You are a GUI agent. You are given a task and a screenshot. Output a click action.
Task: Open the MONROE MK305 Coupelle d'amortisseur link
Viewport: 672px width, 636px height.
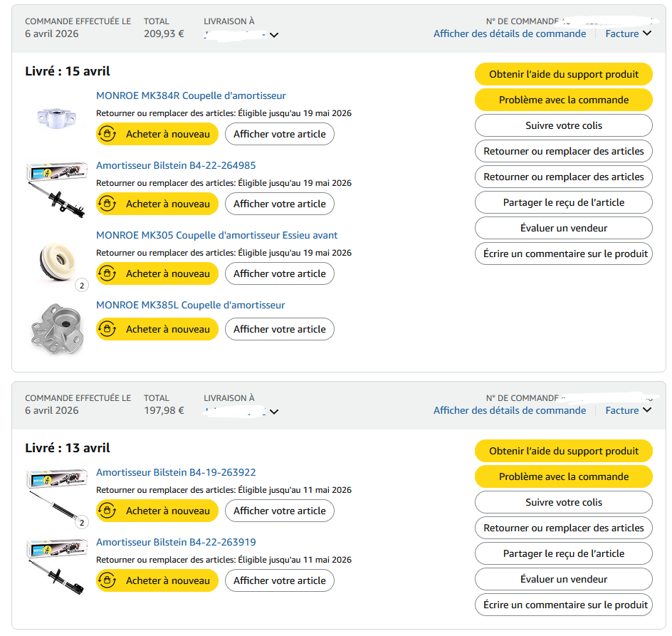click(216, 235)
